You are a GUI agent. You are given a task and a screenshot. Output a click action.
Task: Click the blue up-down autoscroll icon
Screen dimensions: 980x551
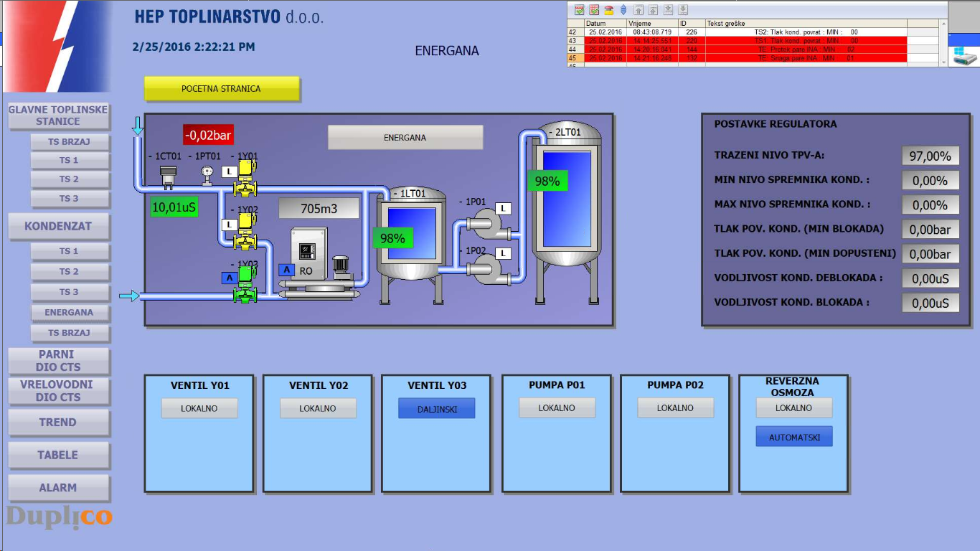coord(623,10)
